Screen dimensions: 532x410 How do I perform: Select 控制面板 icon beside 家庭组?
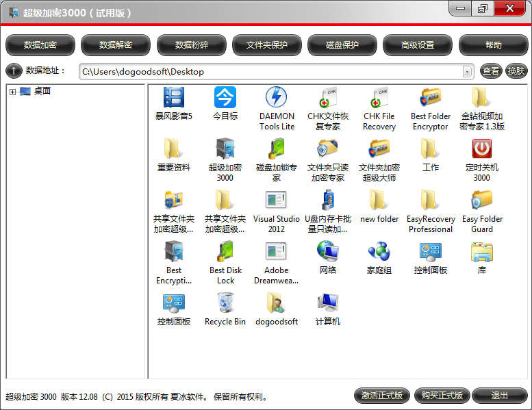[431, 252]
